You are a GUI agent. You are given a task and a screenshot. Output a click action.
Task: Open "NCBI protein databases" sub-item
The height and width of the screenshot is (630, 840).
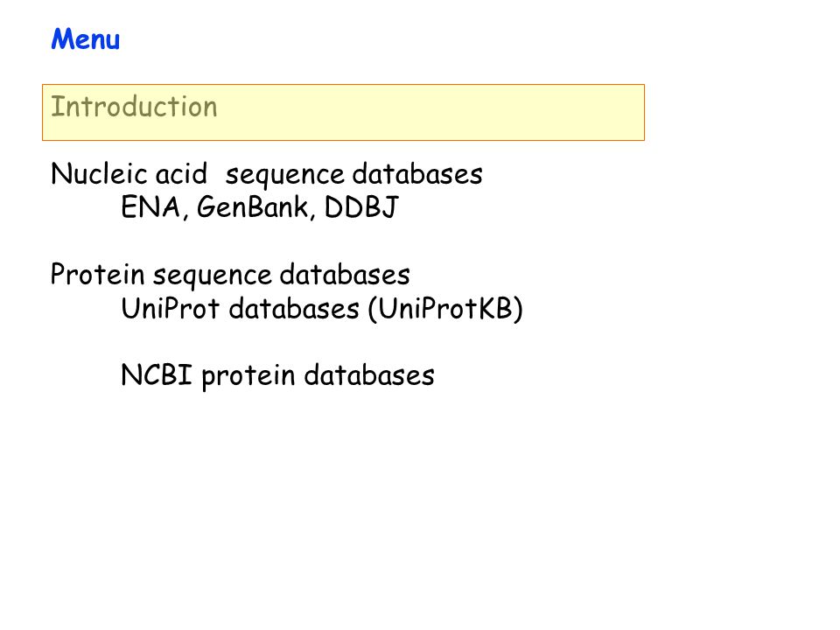(x=277, y=376)
